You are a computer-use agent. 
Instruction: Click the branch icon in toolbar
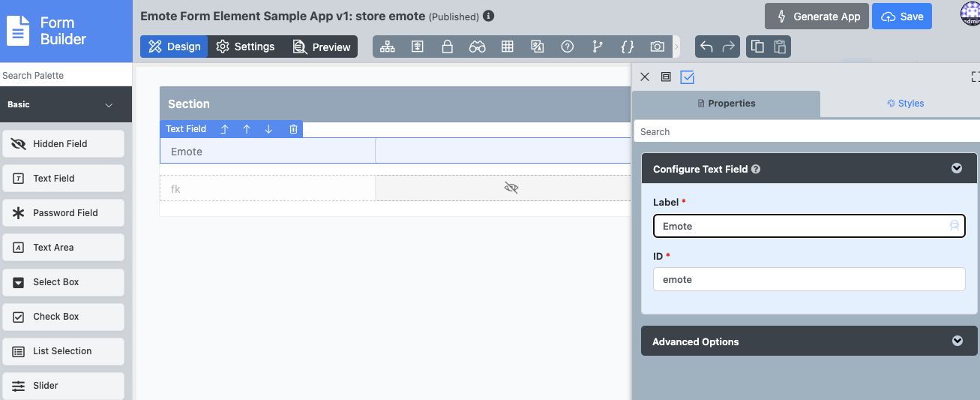pyautogui.click(x=598, y=47)
